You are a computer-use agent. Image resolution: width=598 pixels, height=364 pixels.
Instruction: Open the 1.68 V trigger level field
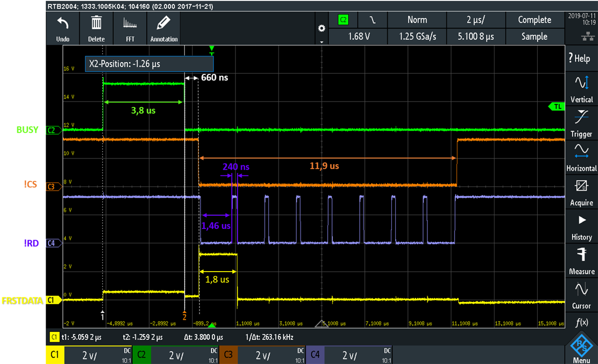358,36
